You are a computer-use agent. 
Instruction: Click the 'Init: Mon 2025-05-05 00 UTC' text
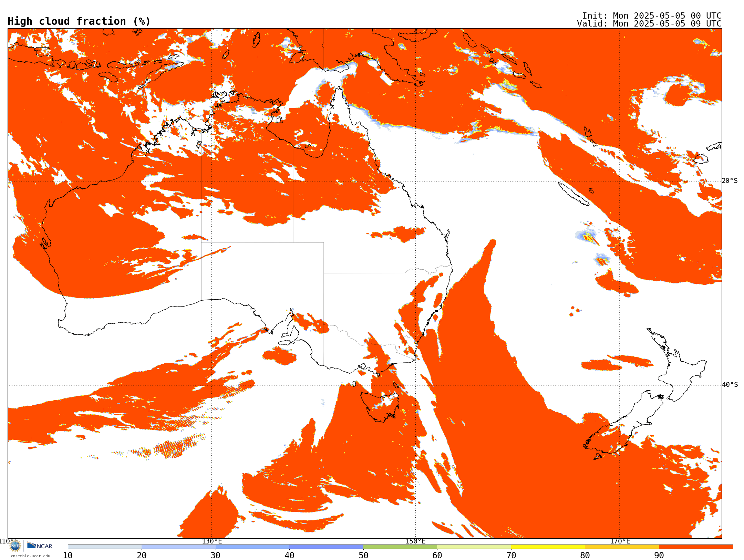[652, 16]
